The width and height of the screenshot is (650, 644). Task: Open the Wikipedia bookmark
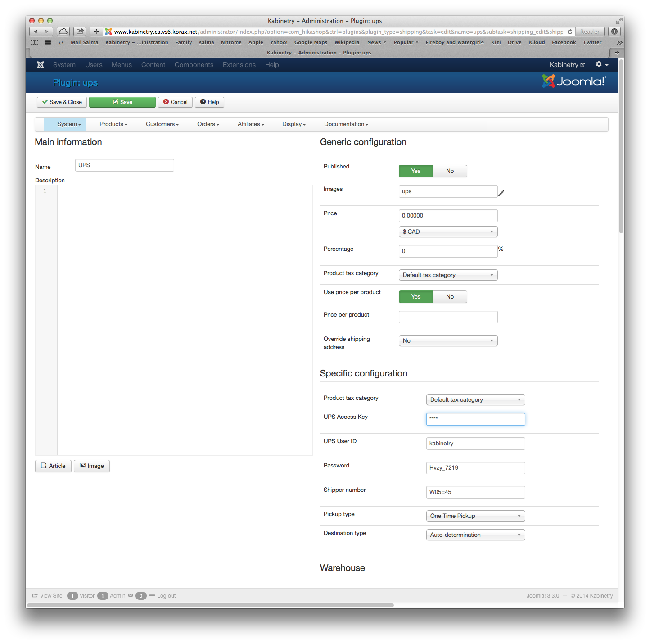347,42
